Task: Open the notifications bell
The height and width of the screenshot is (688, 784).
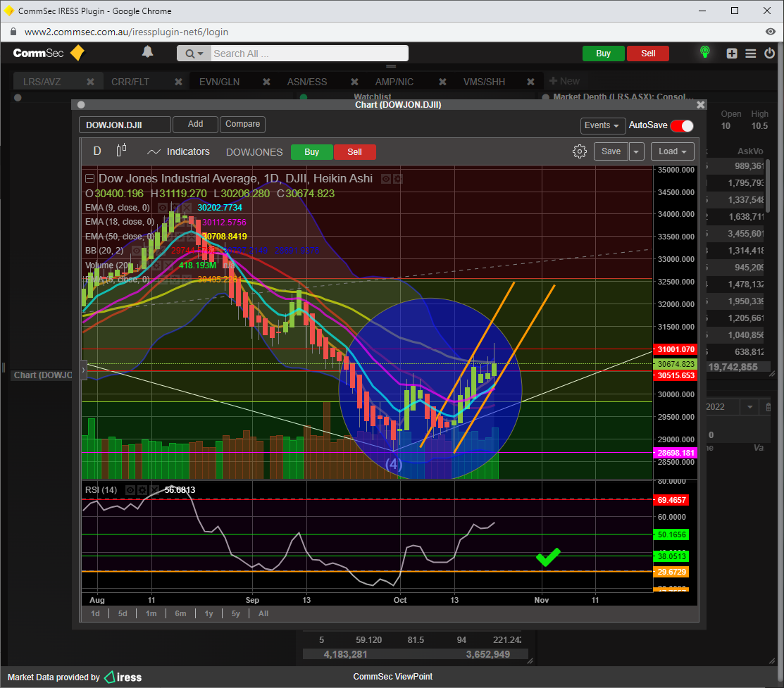Action: pos(147,52)
